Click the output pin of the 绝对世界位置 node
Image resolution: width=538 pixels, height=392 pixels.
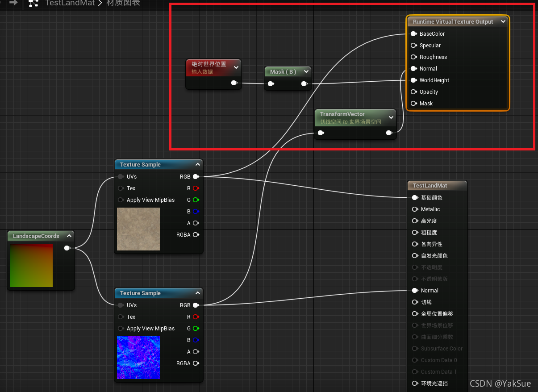(234, 83)
